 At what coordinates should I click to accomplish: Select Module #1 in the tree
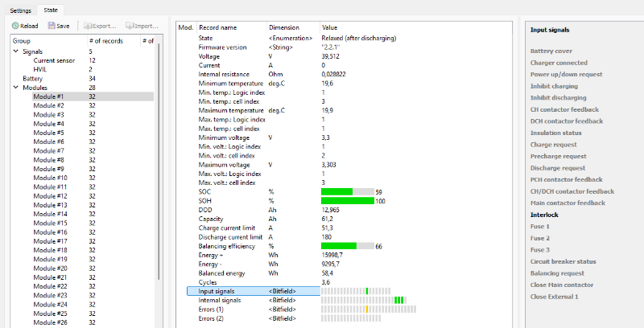tap(48, 96)
